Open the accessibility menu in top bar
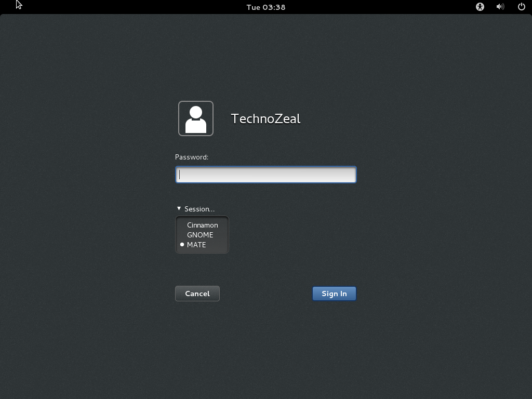Screen dimensions: 532x399 [480, 7]
